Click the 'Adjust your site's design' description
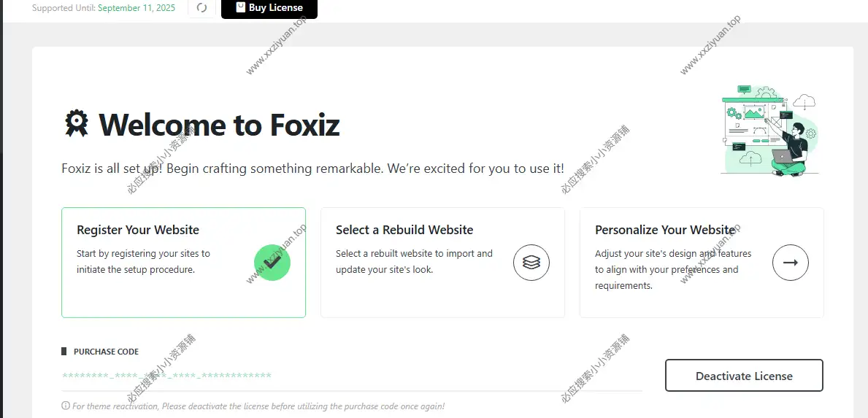 pos(673,269)
